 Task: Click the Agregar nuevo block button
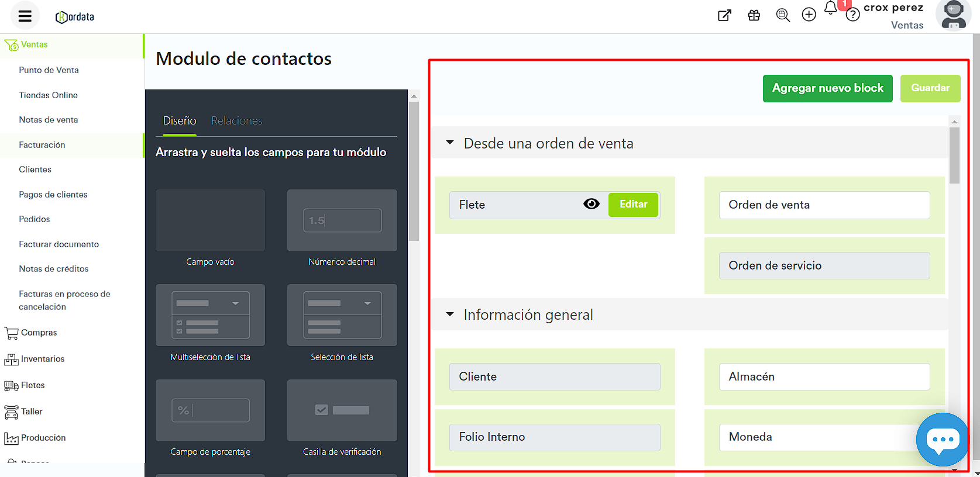(x=827, y=88)
